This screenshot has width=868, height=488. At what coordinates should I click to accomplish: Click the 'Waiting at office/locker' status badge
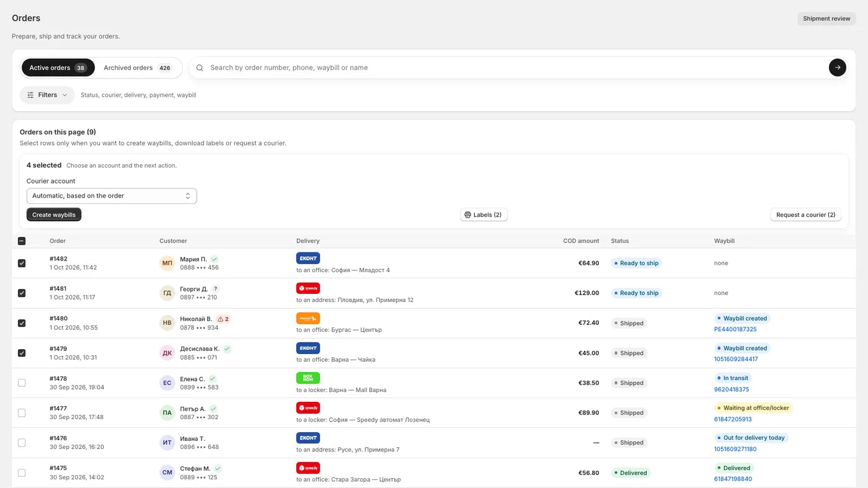click(754, 408)
